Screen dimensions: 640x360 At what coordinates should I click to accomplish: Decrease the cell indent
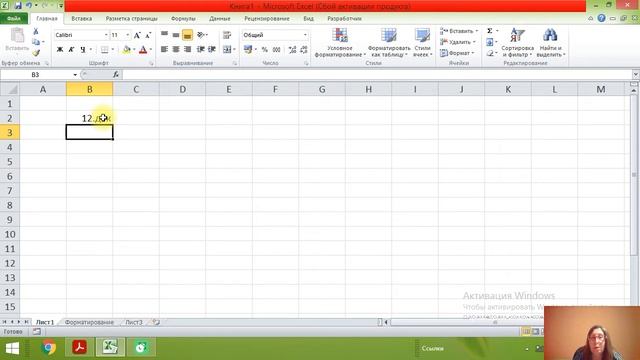click(200, 50)
